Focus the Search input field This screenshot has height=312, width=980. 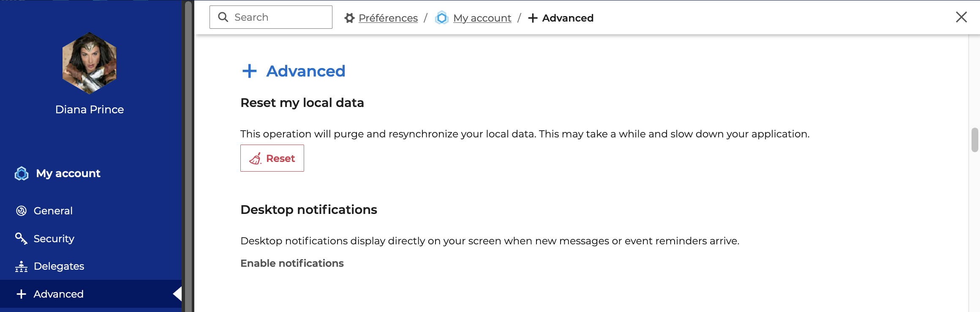coord(279,17)
